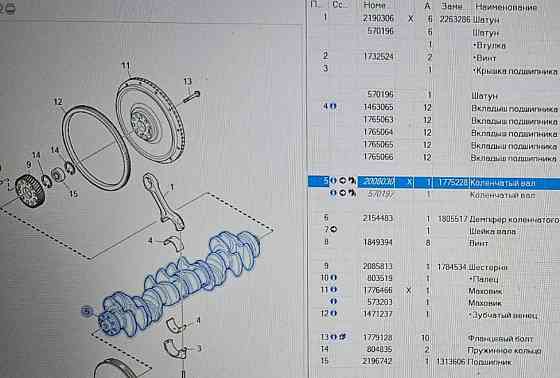The width and height of the screenshot is (560, 378).
Task: Select the highlighted callout 5 in the diagram
Action: [x=86, y=312]
